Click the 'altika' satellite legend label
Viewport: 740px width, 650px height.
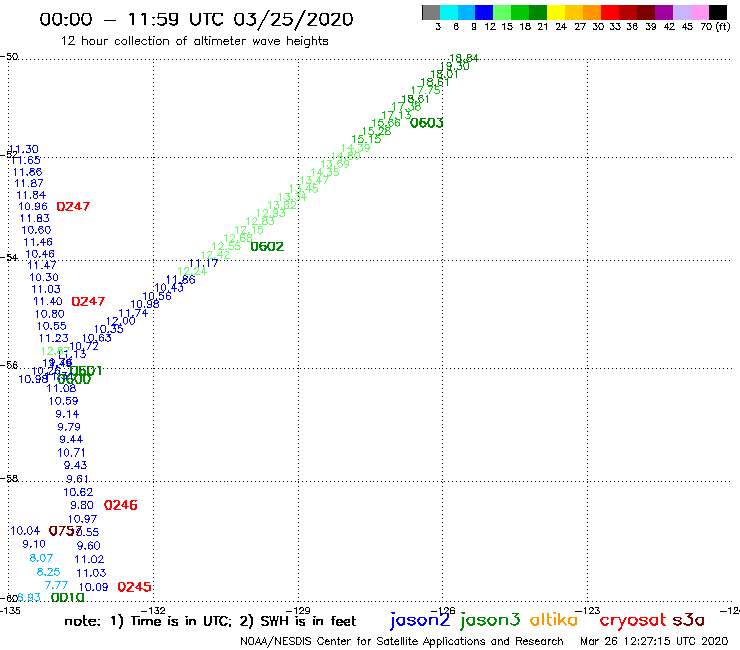pos(554,619)
